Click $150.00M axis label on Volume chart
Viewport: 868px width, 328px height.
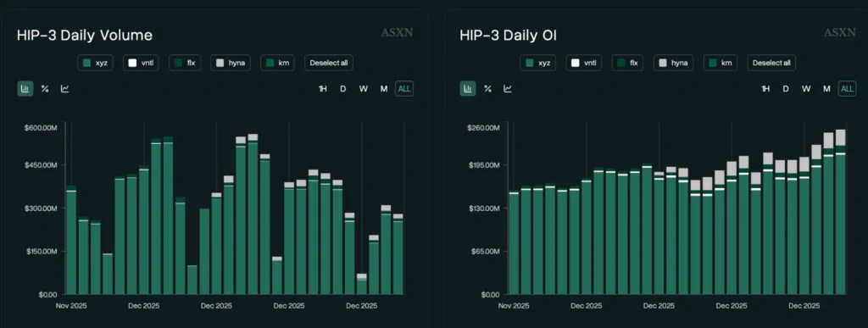(x=41, y=251)
